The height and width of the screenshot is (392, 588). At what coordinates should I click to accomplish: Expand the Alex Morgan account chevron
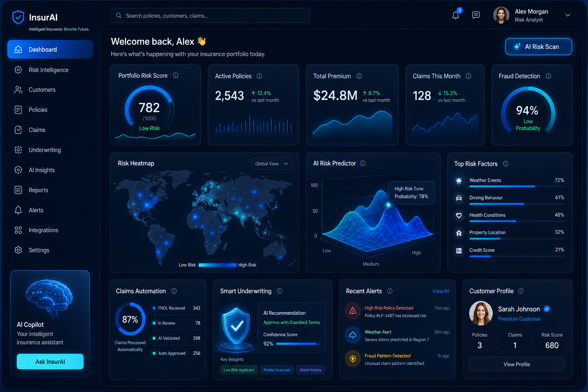click(568, 15)
